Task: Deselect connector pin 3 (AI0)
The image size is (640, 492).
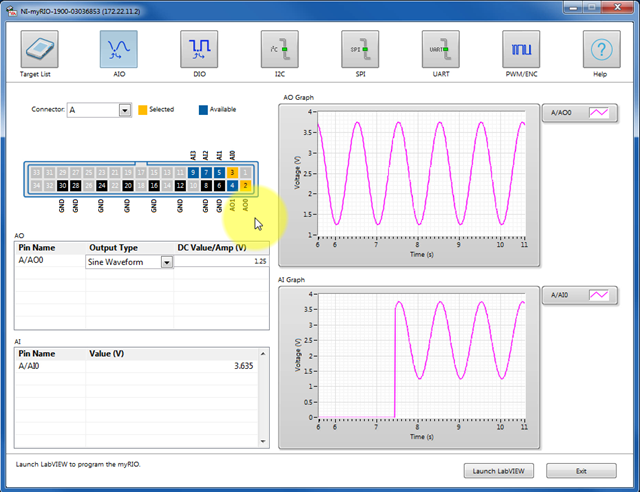Action: 232,172
